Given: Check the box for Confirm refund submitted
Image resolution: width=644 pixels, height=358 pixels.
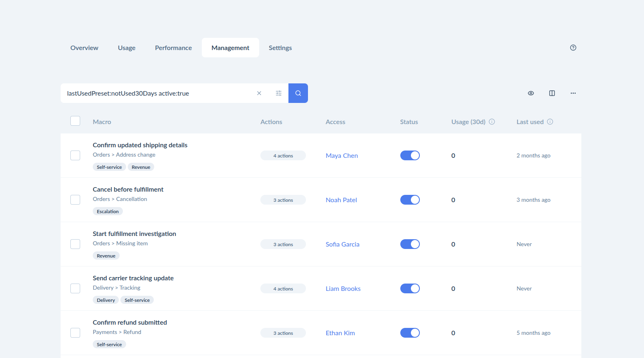Looking at the screenshot, I should pyautogui.click(x=75, y=333).
